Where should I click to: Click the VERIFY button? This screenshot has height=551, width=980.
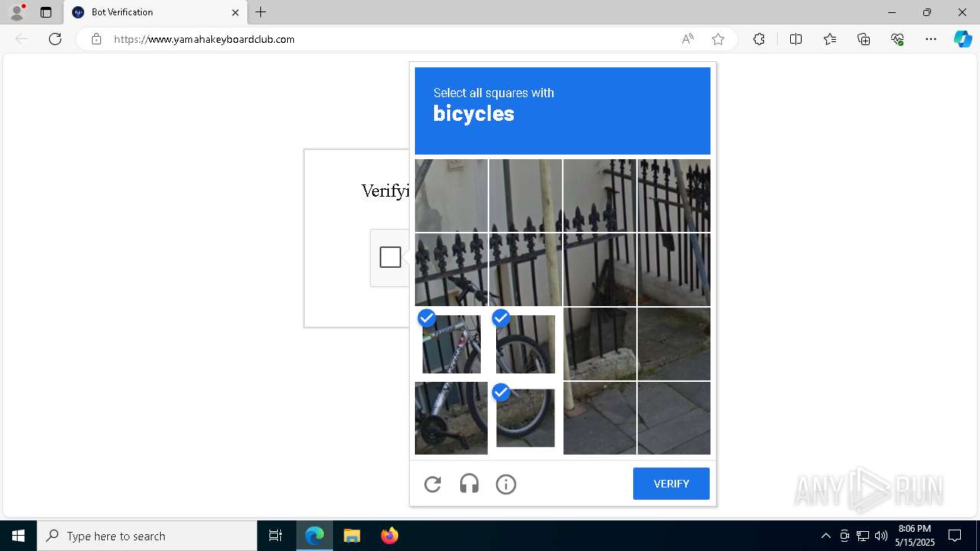coord(671,484)
